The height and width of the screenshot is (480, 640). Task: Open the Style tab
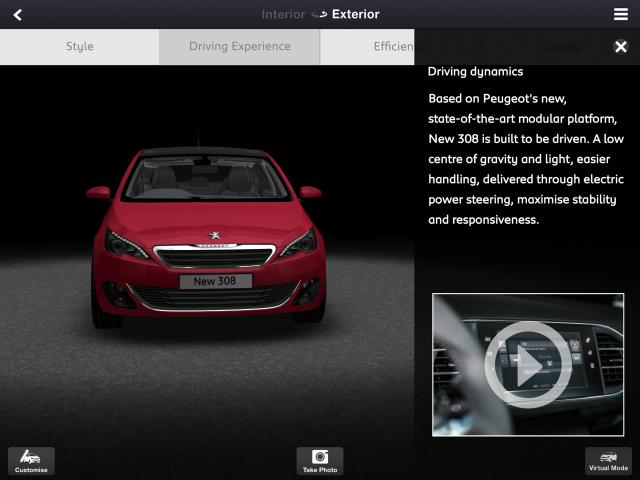tap(80, 46)
